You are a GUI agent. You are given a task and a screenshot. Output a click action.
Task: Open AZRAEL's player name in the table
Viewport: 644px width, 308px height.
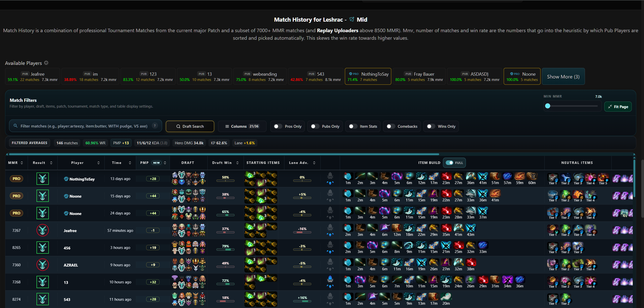tap(71, 265)
